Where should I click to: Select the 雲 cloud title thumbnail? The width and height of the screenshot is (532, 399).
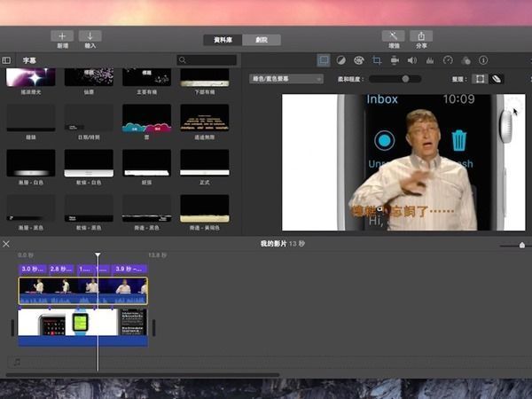click(x=146, y=118)
